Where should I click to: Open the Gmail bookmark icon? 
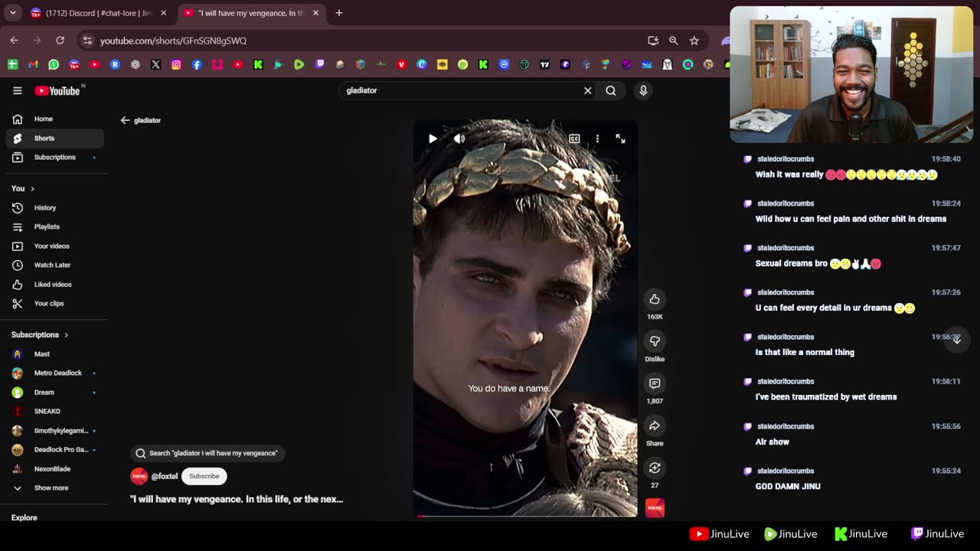click(x=33, y=65)
